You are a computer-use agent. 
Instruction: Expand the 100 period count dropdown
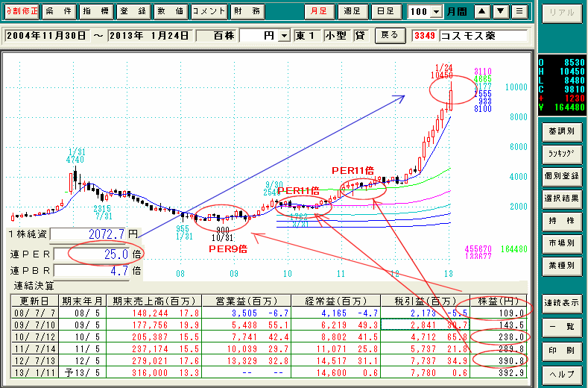coord(436,12)
